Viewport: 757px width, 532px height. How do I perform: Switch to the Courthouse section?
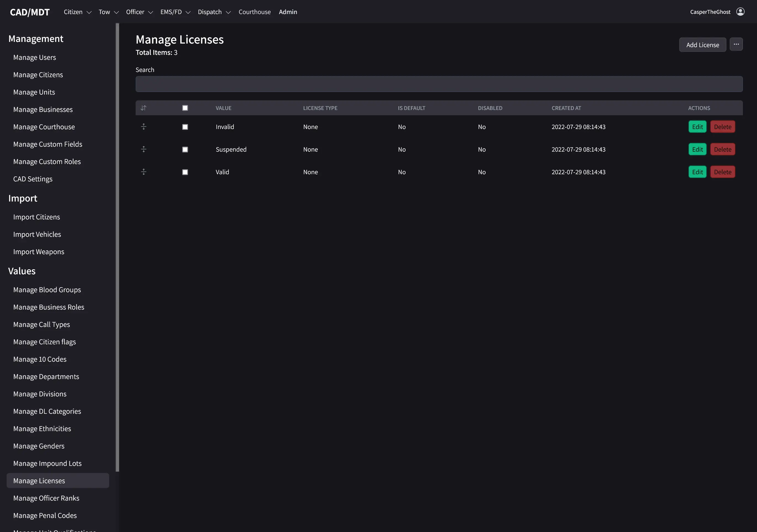(x=254, y=12)
